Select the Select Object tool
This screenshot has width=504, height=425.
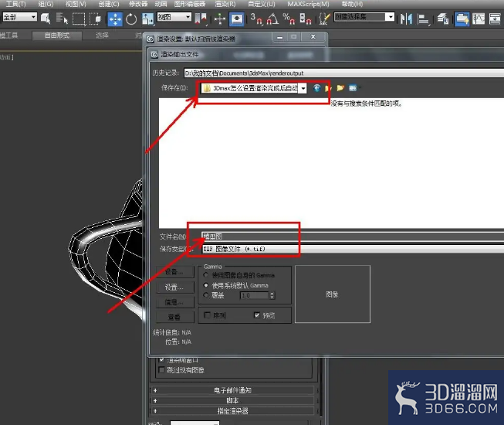click(x=46, y=19)
